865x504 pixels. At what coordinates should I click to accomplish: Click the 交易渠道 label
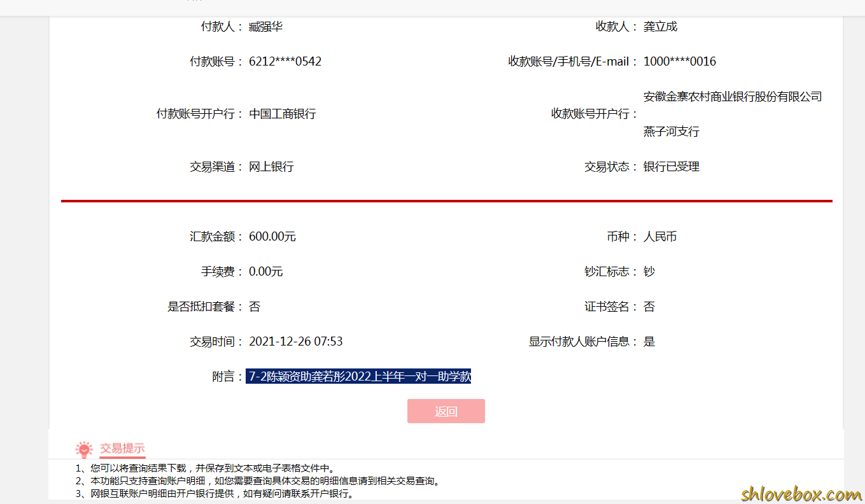tap(216, 167)
